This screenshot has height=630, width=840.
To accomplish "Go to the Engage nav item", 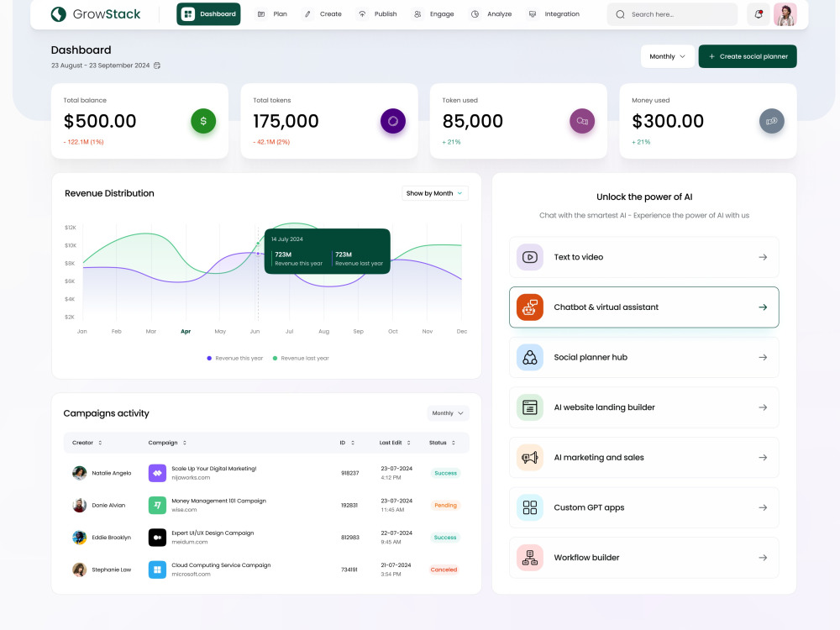I will coord(434,14).
